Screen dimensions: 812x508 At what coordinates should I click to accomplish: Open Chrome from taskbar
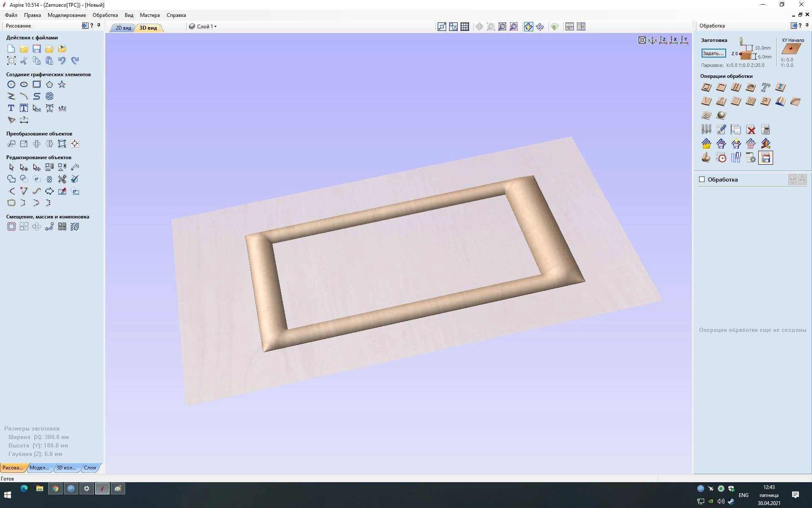(x=55, y=489)
